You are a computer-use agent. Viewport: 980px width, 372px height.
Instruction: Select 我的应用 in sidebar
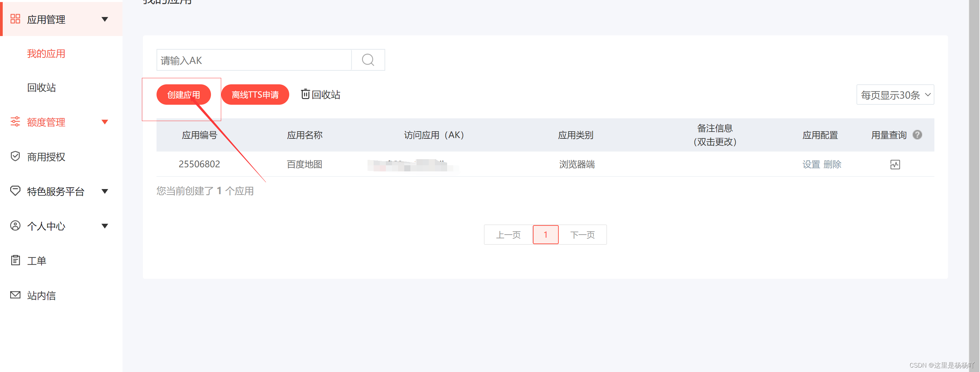[46, 54]
